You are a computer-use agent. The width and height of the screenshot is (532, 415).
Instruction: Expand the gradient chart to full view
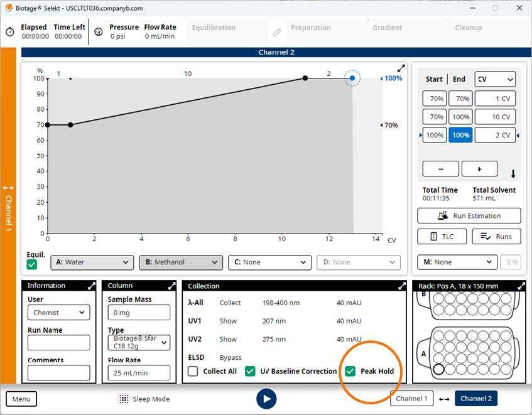point(401,68)
